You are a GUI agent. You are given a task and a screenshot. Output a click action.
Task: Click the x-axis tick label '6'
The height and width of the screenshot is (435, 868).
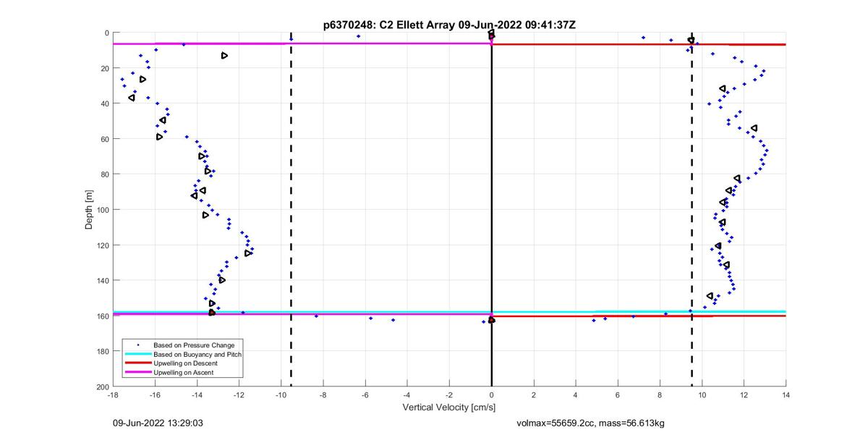[618, 396]
